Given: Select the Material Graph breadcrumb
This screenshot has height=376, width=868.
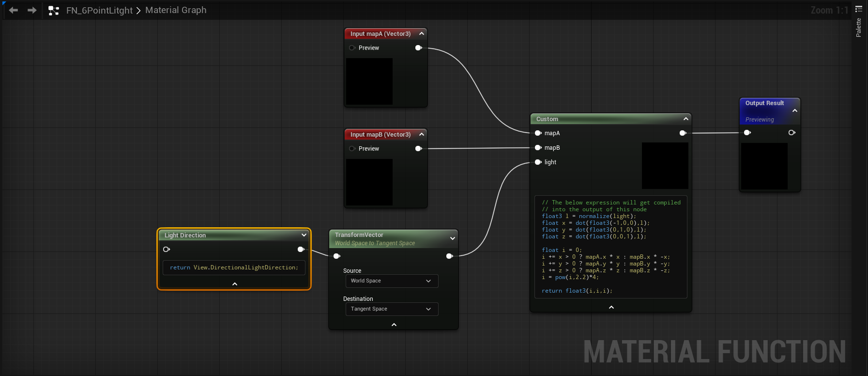Looking at the screenshot, I should point(176,10).
